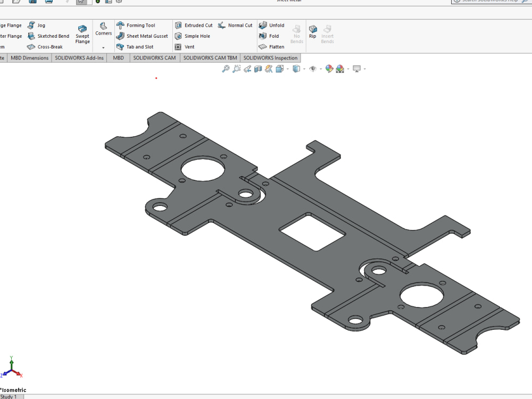Open the SOLIDWORKS Add-Ins tab

(x=79, y=57)
